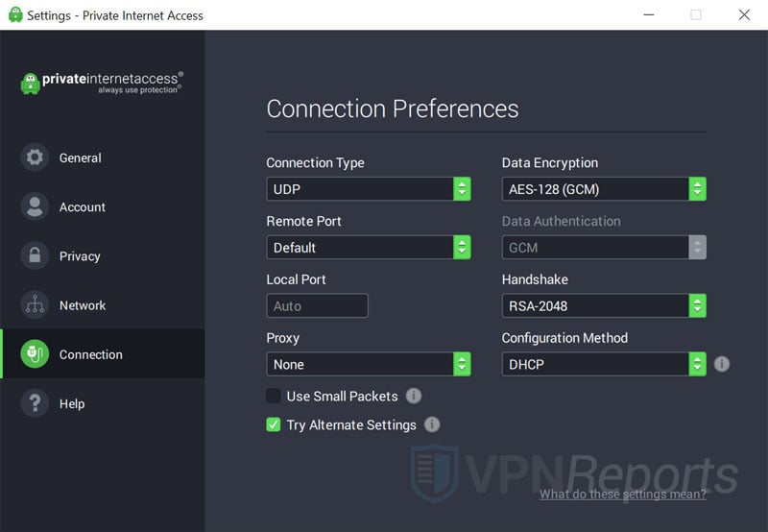
Task: Click the Try Alternate Settings label text
Action: coord(351,424)
